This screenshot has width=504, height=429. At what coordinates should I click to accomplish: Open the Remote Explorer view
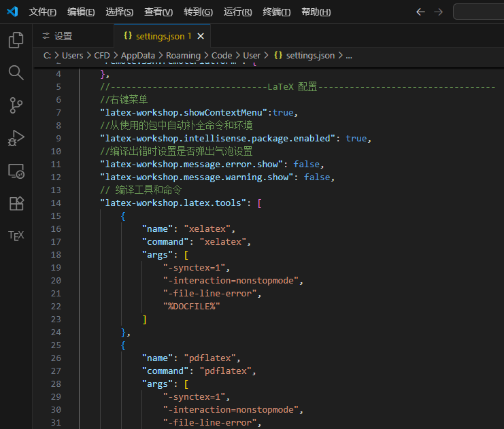(x=16, y=171)
